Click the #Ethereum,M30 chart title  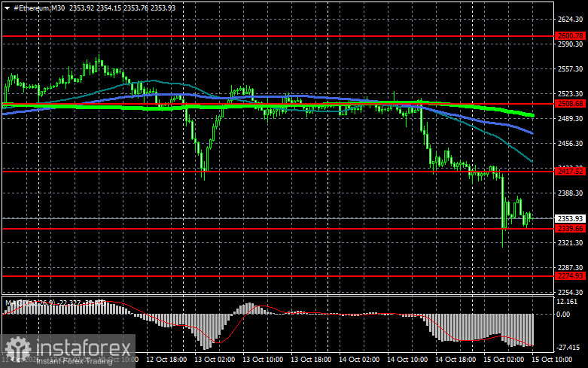39,8
